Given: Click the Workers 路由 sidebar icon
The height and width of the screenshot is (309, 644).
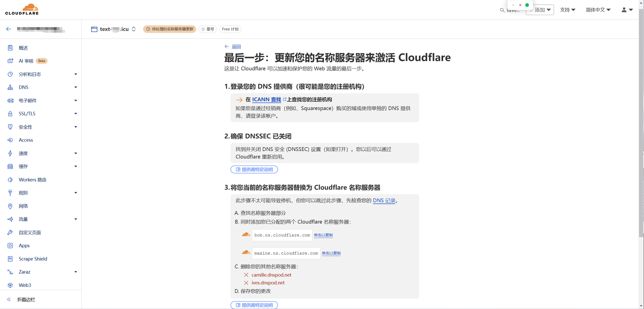Looking at the screenshot, I should click(10, 180).
